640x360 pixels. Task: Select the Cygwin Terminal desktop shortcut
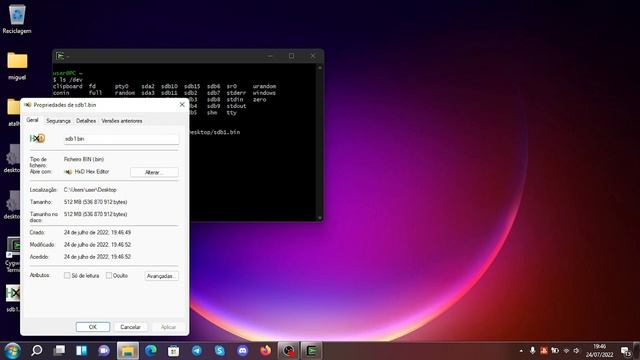(x=13, y=254)
